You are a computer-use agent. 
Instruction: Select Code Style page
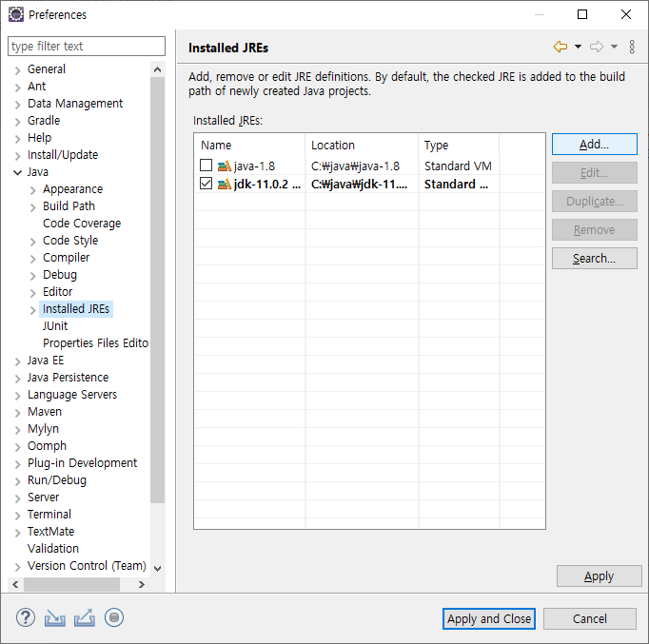click(70, 241)
